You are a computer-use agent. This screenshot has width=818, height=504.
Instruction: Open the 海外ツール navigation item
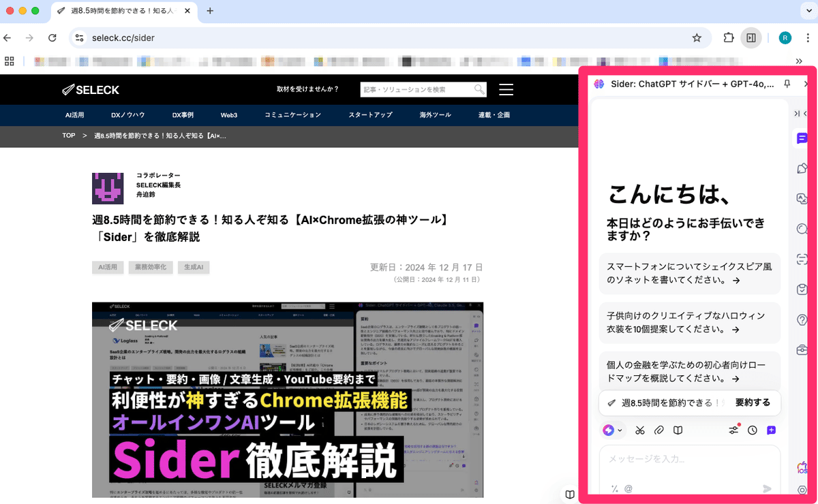[436, 115]
